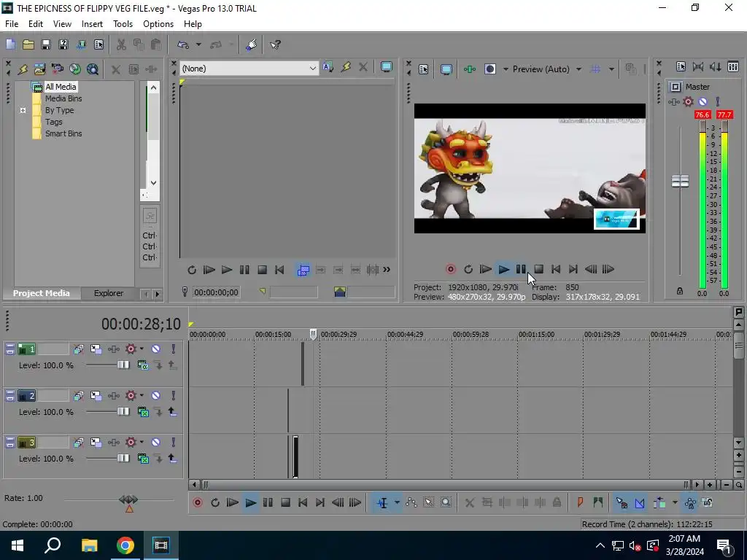
Task: Select All Media in the tree
Action: tap(61, 87)
